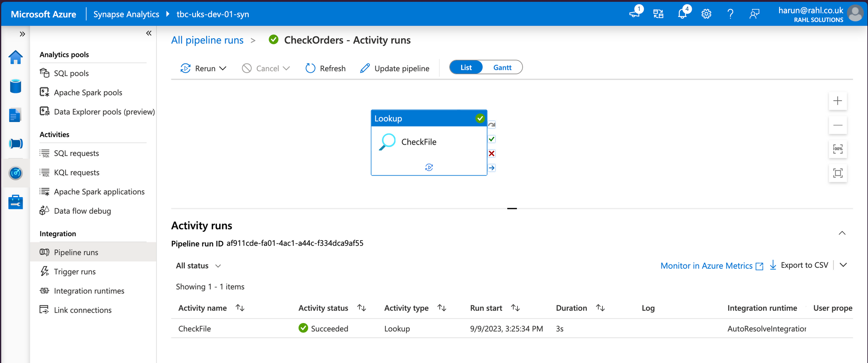Open the Export to CSV options chevron
Image resolution: width=868 pixels, height=363 pixels.
point(843,265)
